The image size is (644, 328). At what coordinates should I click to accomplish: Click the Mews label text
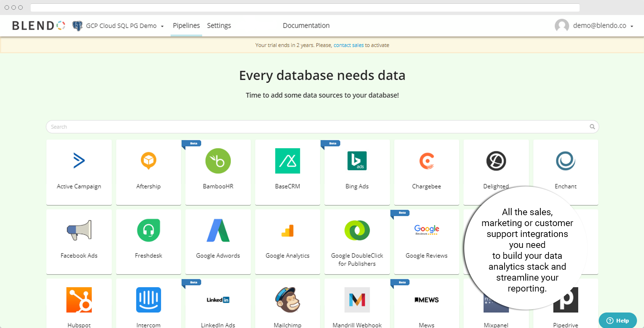click(426, 325)
